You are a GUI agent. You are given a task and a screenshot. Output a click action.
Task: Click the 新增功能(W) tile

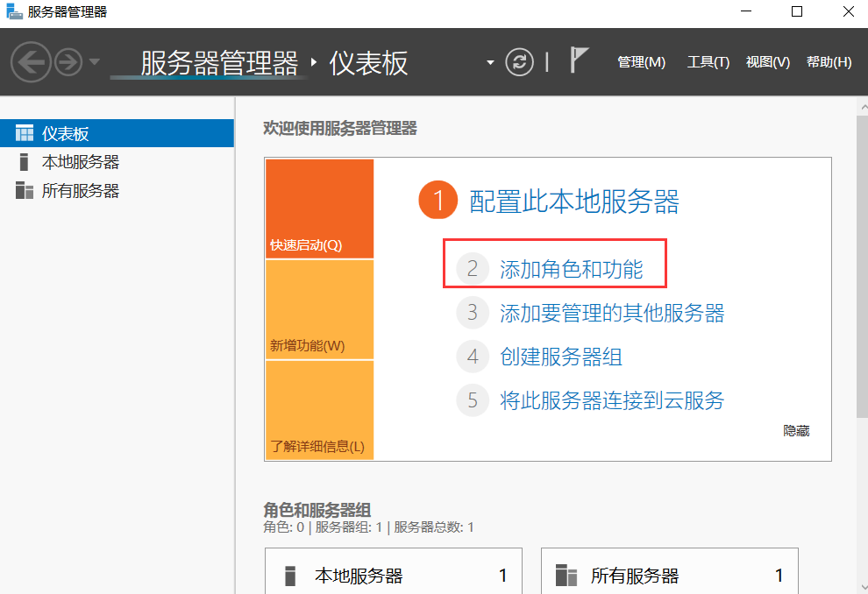(x=319, y=310)
